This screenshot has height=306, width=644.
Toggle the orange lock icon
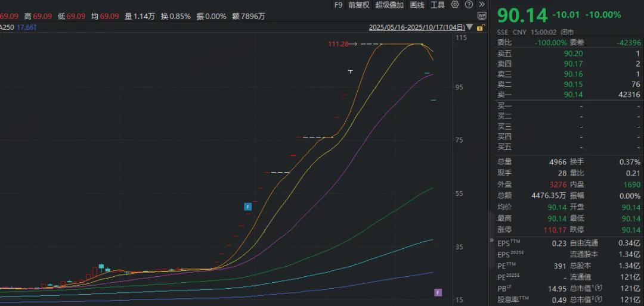click(480, 27)
